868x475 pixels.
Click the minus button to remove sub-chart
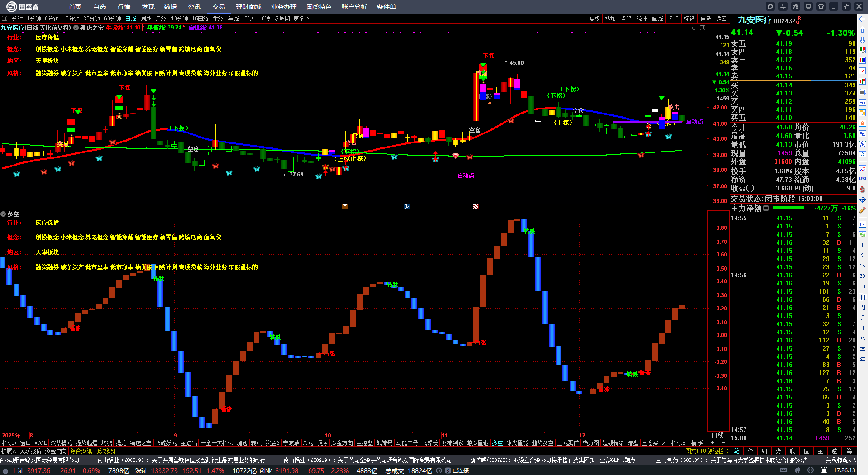(724, 443)
